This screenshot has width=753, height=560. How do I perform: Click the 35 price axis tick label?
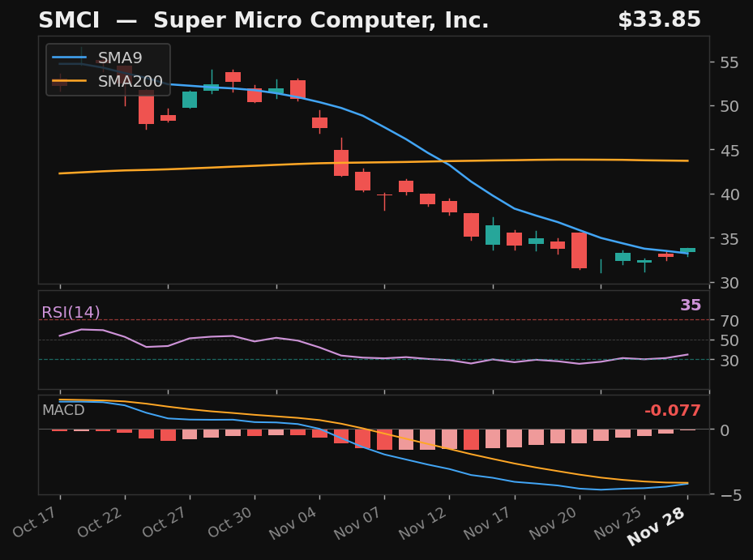click(729, 239)
